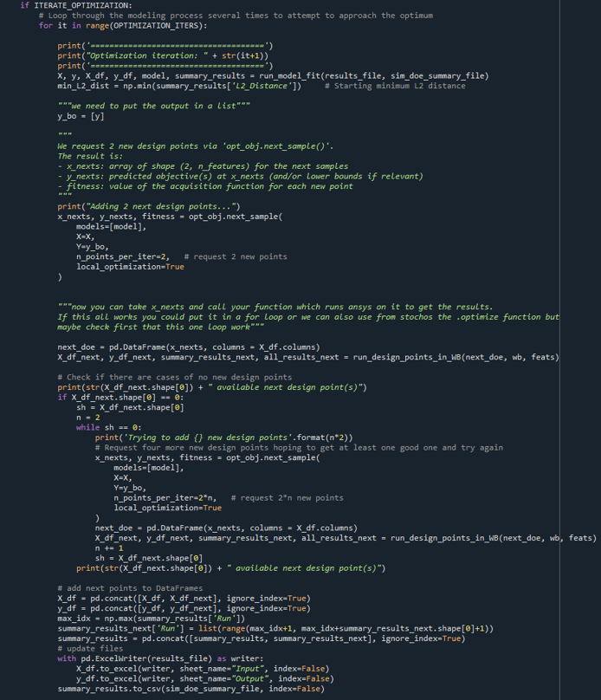Click the y_bo = [y] line
601x700 pixels.
81,116
